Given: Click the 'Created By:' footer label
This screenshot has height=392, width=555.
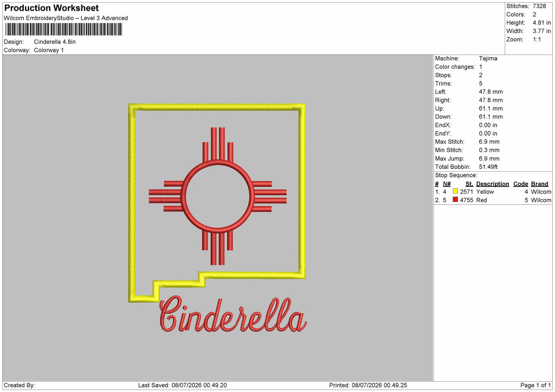Looking at the screenshot, I should coord(19,385).
